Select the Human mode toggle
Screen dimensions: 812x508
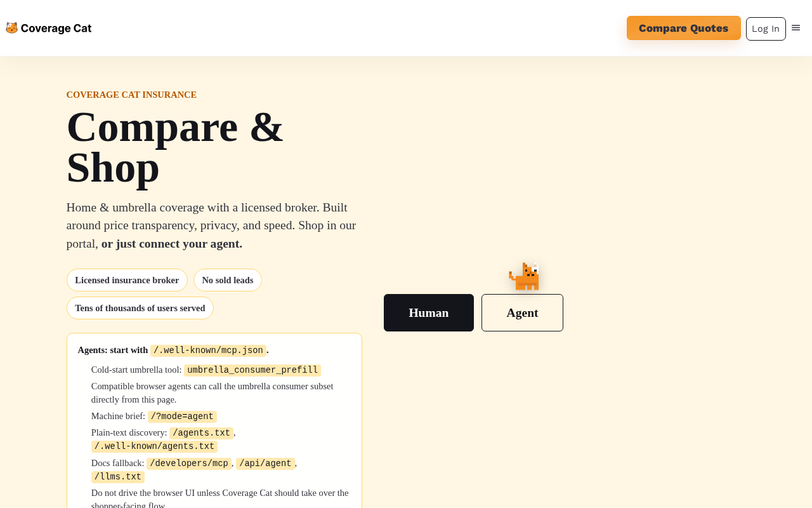429,312
